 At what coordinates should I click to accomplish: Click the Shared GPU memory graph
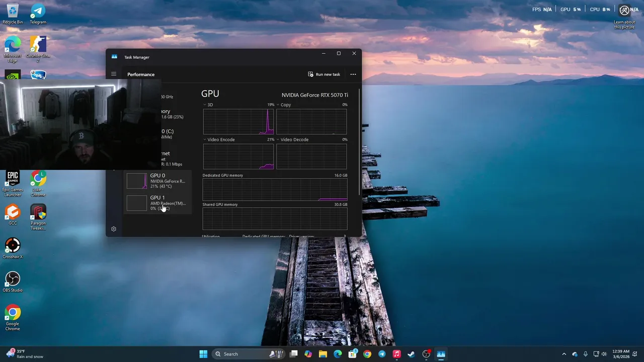pyautogui.click(x=275, y=219)
